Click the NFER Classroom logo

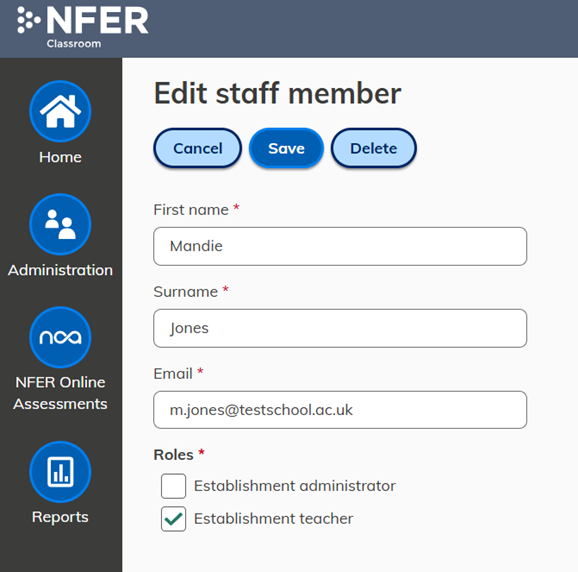[83, 27]
